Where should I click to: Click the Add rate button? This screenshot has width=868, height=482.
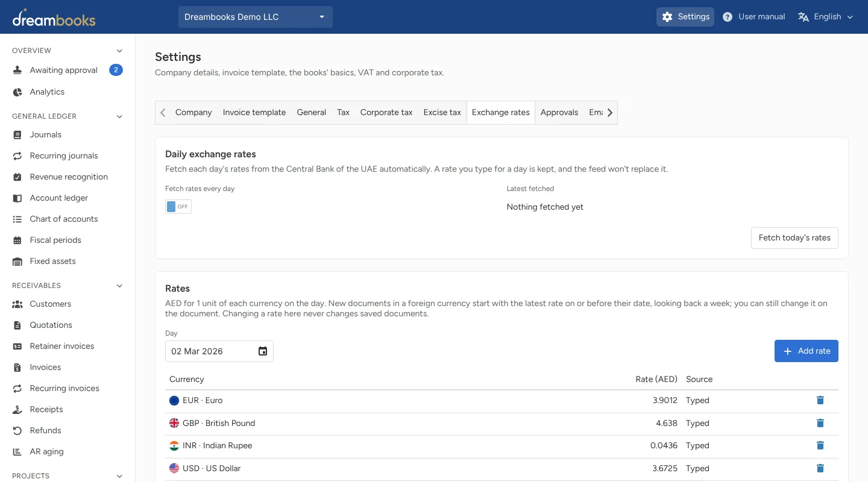pyautogui.click(x=807, y=351)
